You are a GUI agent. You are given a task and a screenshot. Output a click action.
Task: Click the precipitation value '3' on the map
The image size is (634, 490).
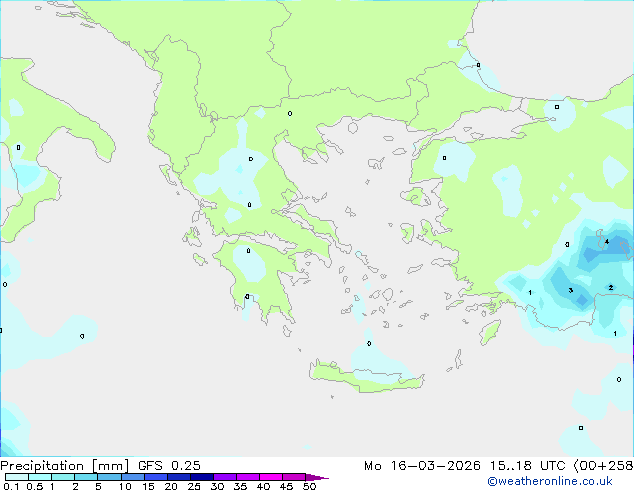coord(571,290)
